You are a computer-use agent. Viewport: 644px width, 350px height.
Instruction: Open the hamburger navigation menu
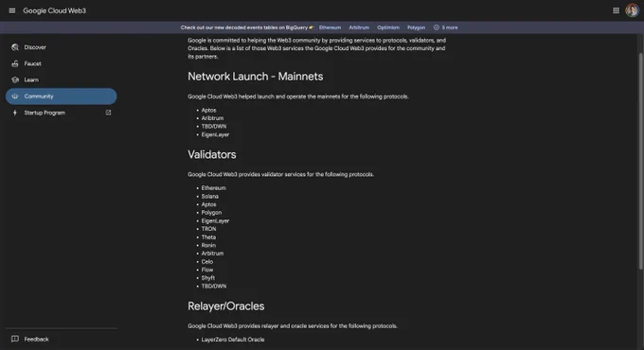(x=12, y=10)
